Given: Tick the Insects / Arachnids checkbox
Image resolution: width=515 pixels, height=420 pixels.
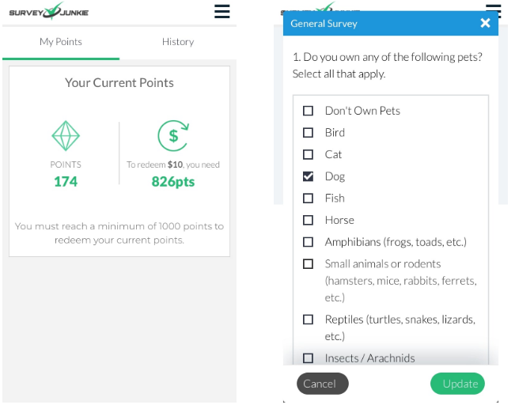Looking at the screenshot, I should click(308, 358).
